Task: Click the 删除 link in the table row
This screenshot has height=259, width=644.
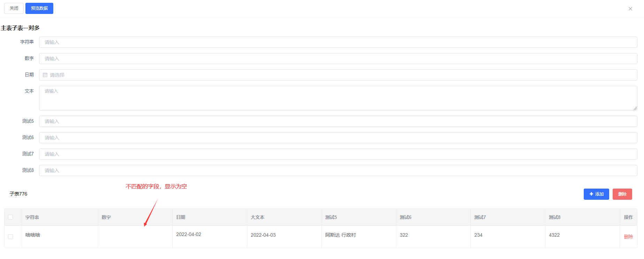Action: [628, 237]
